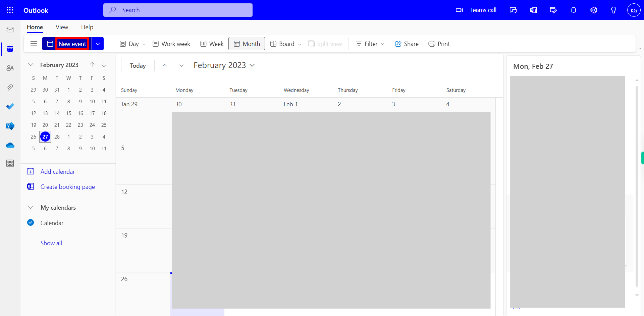The image size is (644, 316).
Task: Share the calendar
Action: tap(407, 44)
